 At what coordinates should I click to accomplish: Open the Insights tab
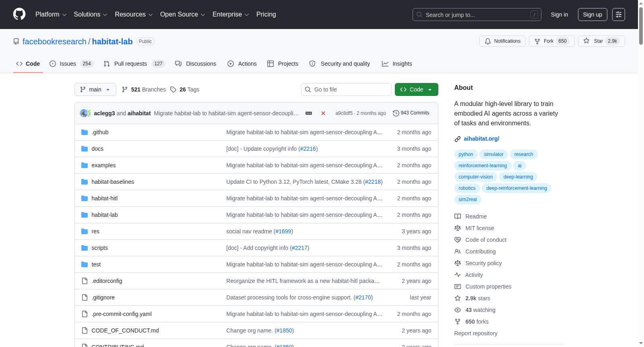coord(397,64)
